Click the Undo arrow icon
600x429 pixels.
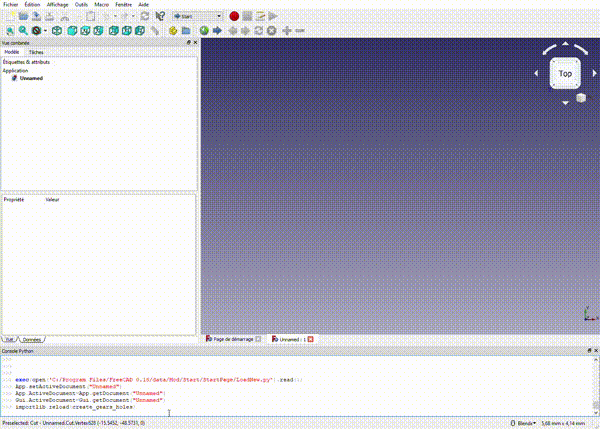(x=106, y=16)
